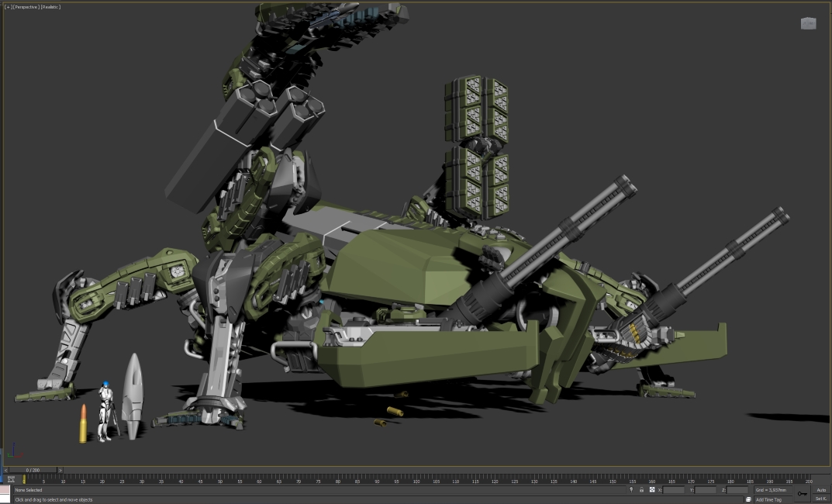Open the mini curve editor icon
The image size is (832, 504).
point(11,479)
